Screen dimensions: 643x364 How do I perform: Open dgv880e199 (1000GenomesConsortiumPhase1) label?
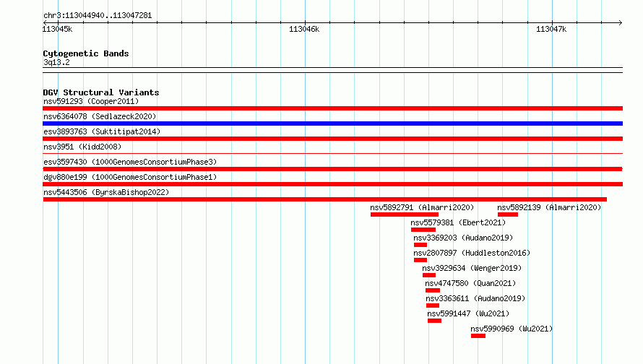[x=130, y=177]
